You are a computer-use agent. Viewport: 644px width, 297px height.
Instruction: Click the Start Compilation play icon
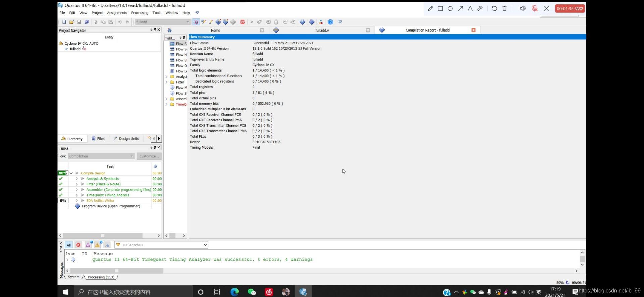(x=252, y=22)
